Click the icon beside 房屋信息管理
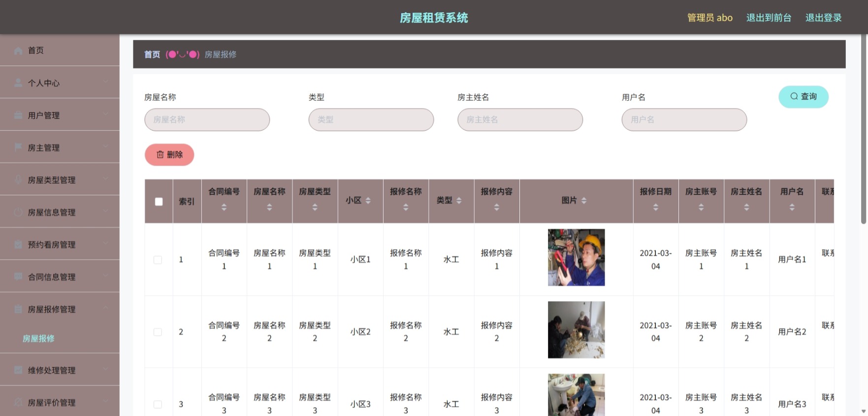 pos(18,212)
